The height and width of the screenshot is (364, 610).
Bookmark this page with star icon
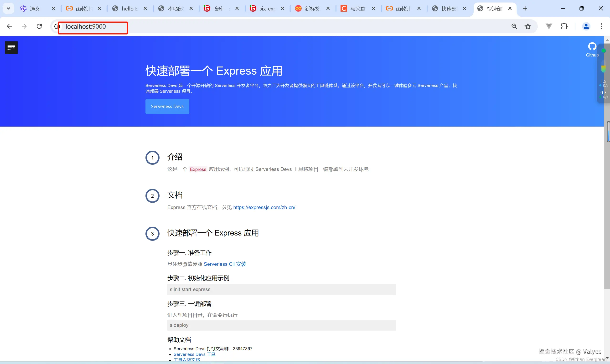pos(528,26)
